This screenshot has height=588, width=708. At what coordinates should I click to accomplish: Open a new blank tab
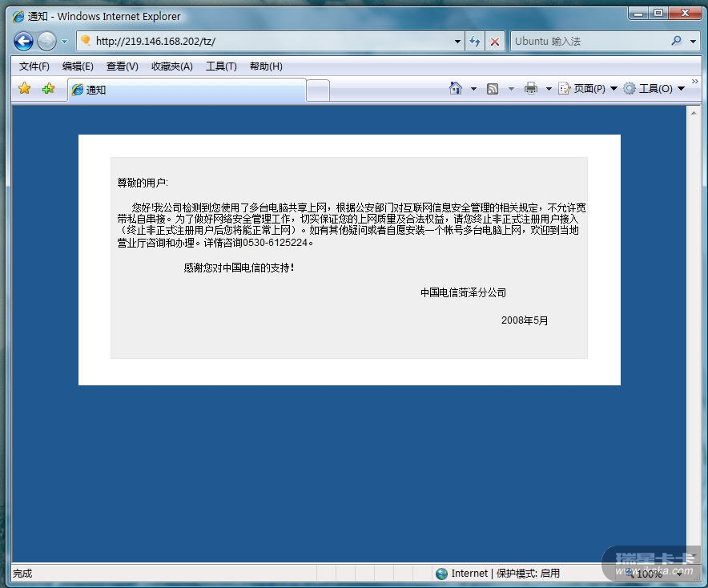[x=318, y=91]
